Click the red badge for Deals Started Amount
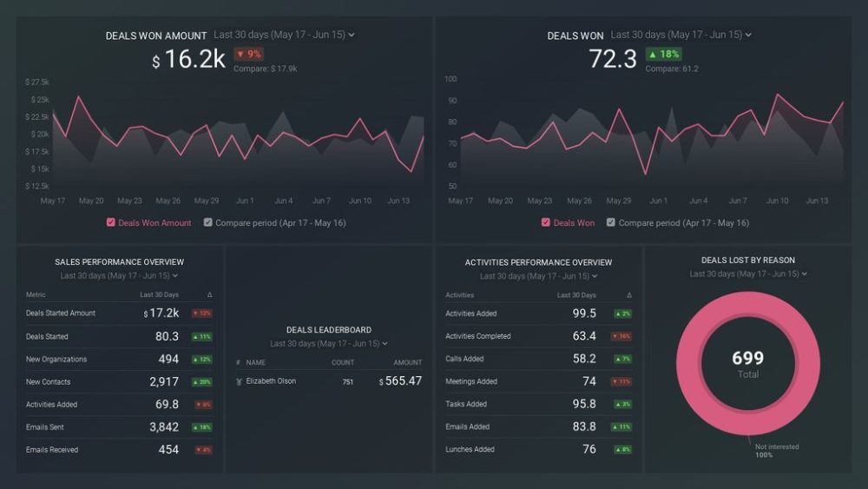 click(x=201, y=314)
